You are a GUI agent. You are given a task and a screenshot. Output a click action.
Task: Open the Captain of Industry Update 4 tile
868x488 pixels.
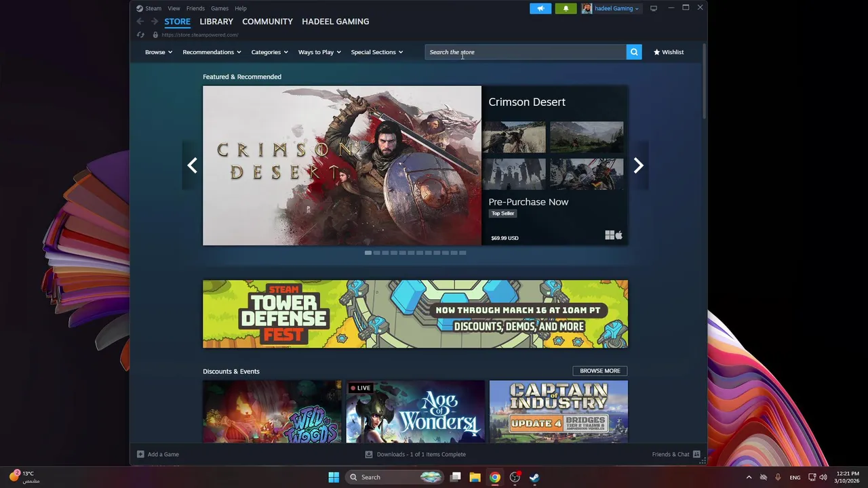[559, 411]
